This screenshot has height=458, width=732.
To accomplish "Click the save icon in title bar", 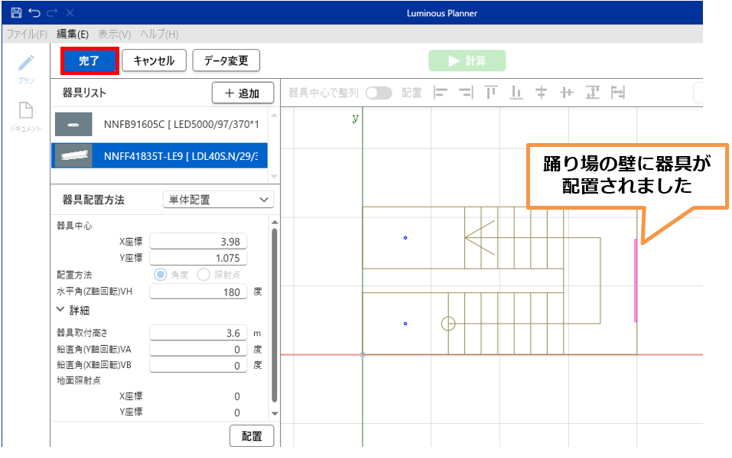I will point(15,13).
